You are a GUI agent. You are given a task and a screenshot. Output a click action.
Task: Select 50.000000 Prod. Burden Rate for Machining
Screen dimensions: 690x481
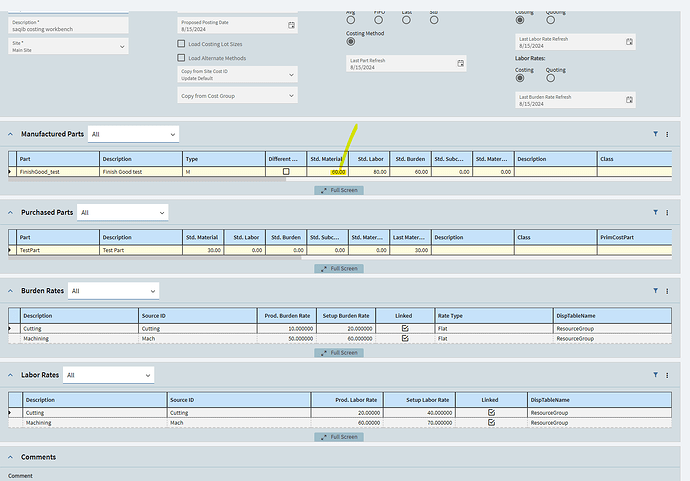point(287,338)
